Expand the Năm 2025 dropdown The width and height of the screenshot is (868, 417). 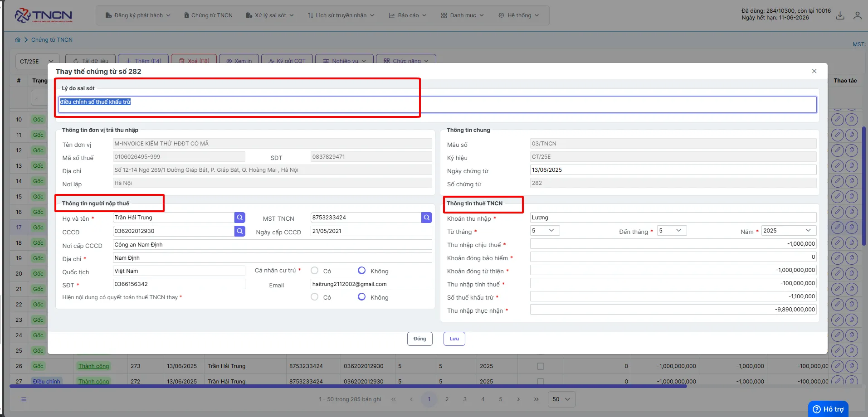click(x=789, y=231)
